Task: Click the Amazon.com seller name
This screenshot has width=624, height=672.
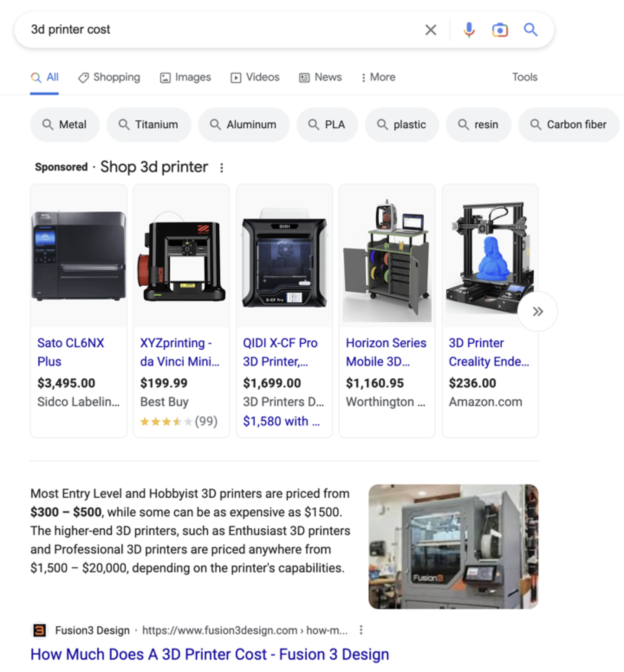Action: (485, 402)
